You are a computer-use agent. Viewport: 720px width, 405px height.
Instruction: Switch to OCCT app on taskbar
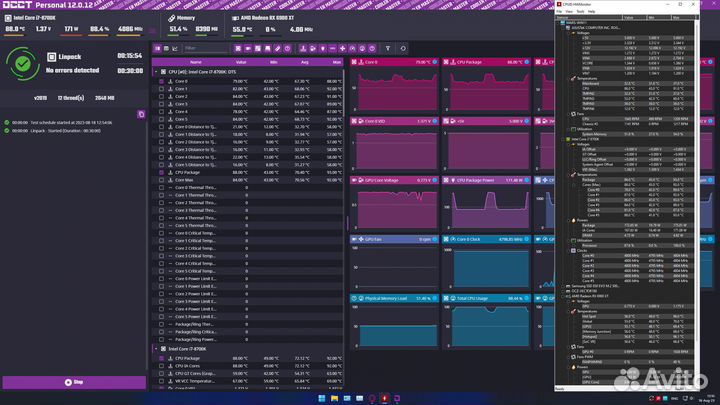click(x=397, y=398)
